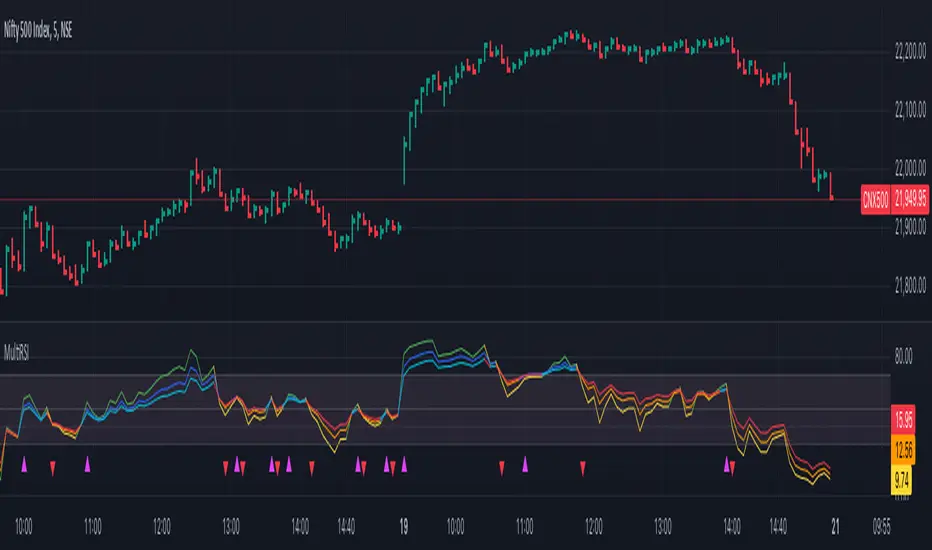Click the Nifty 500 Index chart title

[37, 30]
